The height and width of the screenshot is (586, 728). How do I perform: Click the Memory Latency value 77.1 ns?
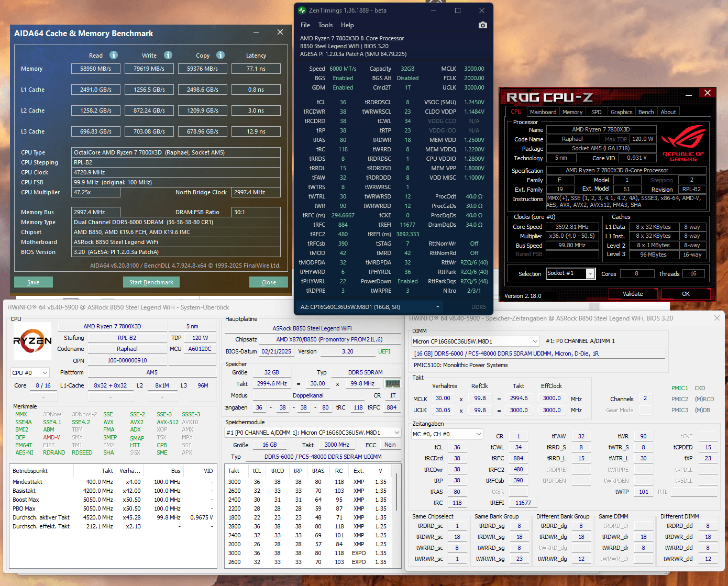pyautogui.click(x=256, y=69)
